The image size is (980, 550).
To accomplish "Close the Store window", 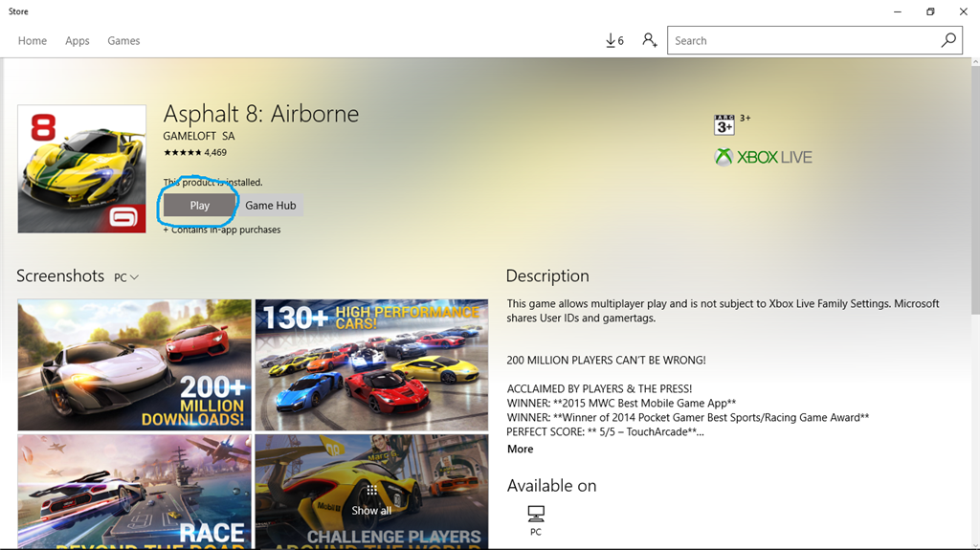I will (x=963, y=11).
